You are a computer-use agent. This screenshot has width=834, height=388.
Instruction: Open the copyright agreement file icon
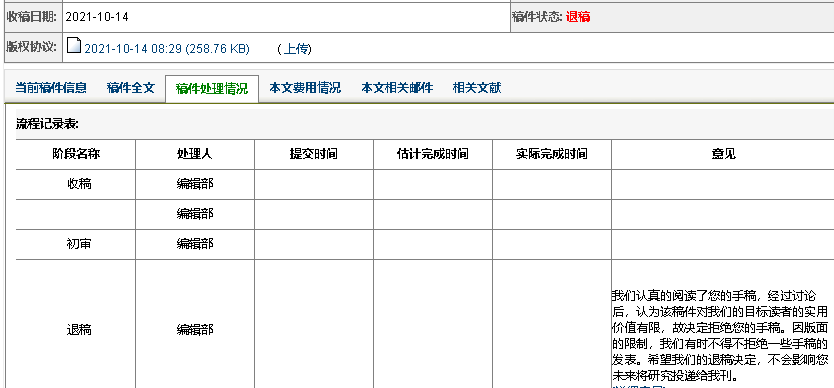coord(74,47)
